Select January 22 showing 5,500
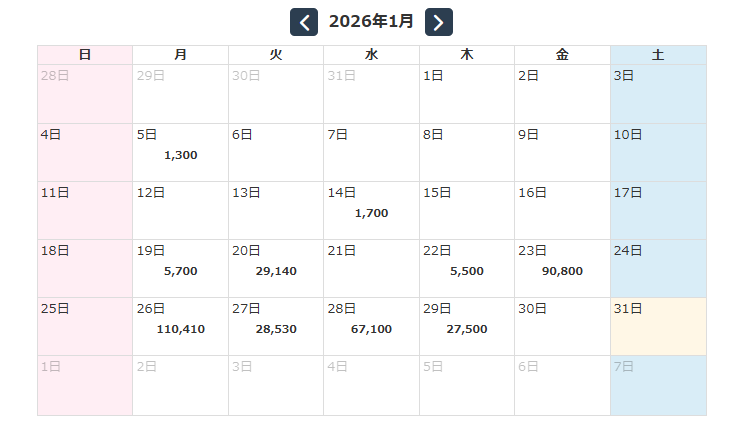This screenshot has height=437, width=748. click(x=467, y=269)
